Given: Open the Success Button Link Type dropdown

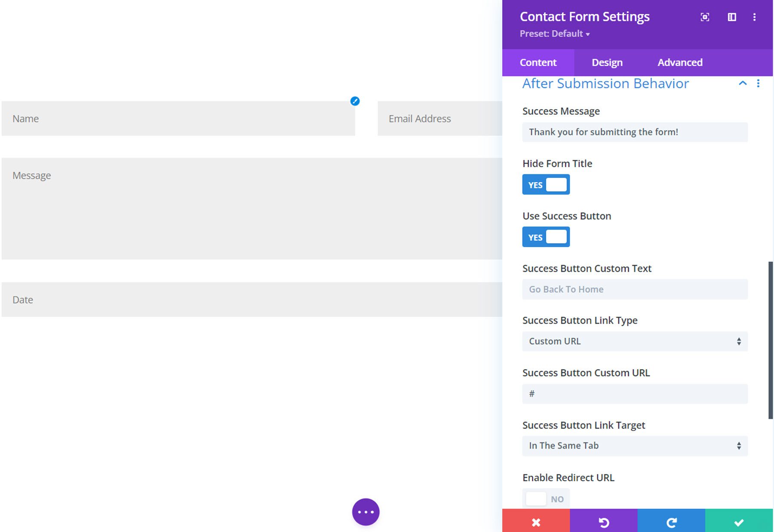Looking at the screenshot, I should (634, 341).
